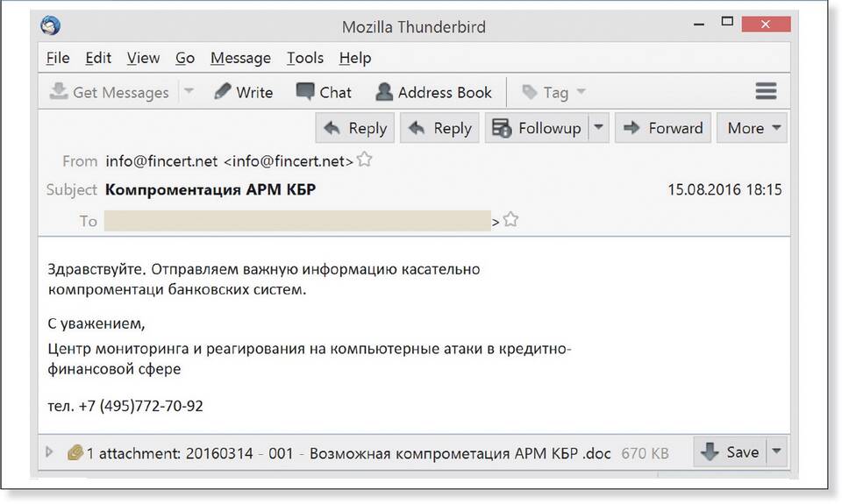The height and width of the screenshot is (504, 842).
Task: Click the Центр мониторинга и реагирования signature text
Action: (x=310, y=358)
